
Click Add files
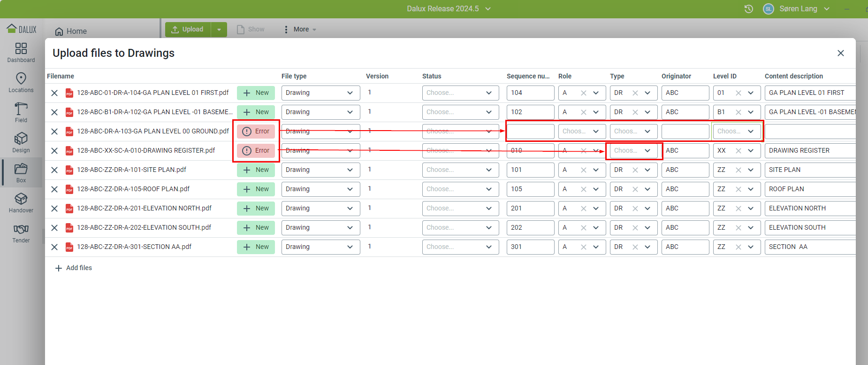pos(74,268)
